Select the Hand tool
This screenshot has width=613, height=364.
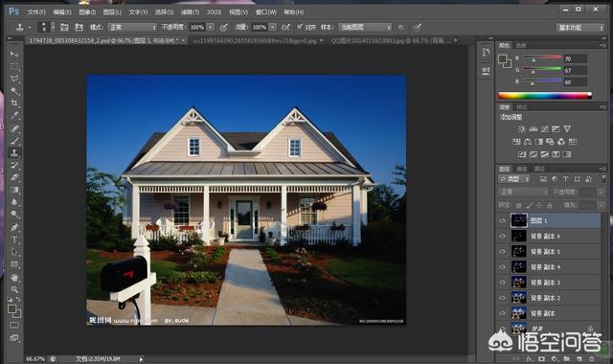click(14, 278)
